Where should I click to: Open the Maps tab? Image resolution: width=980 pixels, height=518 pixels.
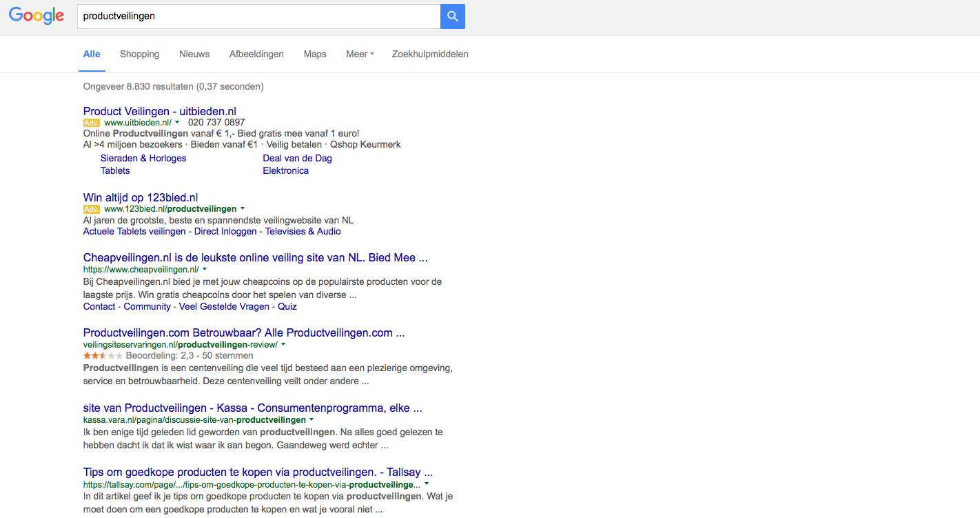click(x=315, y=54)
